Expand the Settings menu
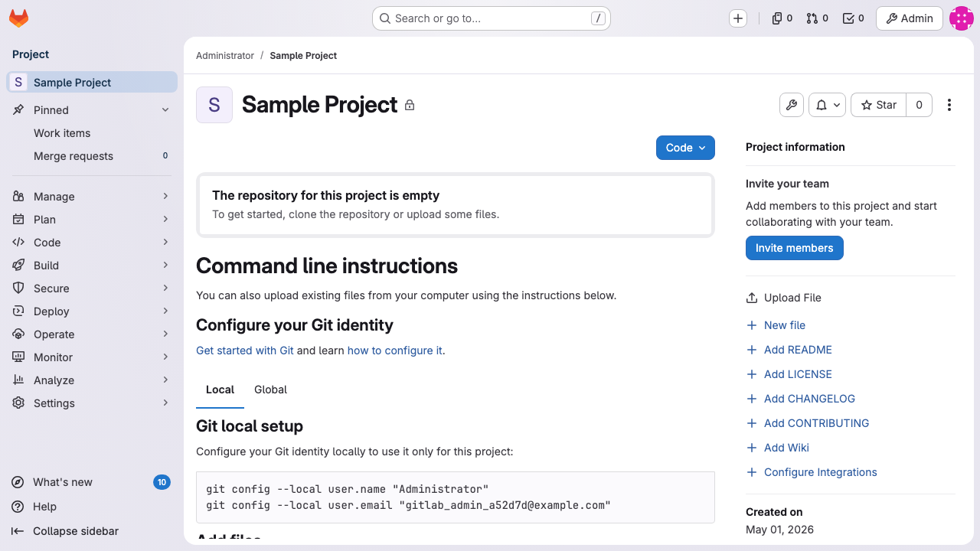The image size is (980, 551). pos(92,403)
